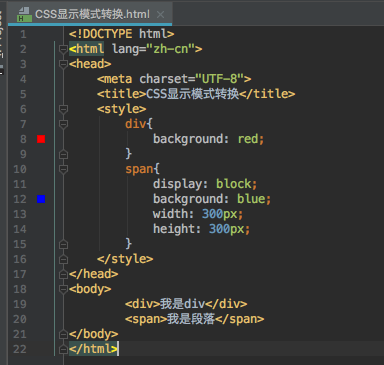Click the <body> opening tag
Screen dimensions: 384x365
[90, 289]
